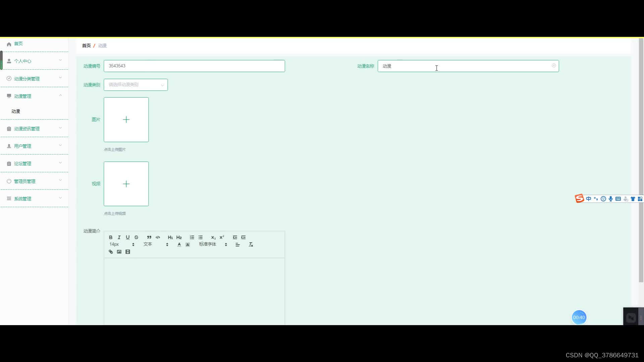Switch the Chinese/English input mode 中
The width and height of the screenshot is (644, 362).
tap(589, 199)
